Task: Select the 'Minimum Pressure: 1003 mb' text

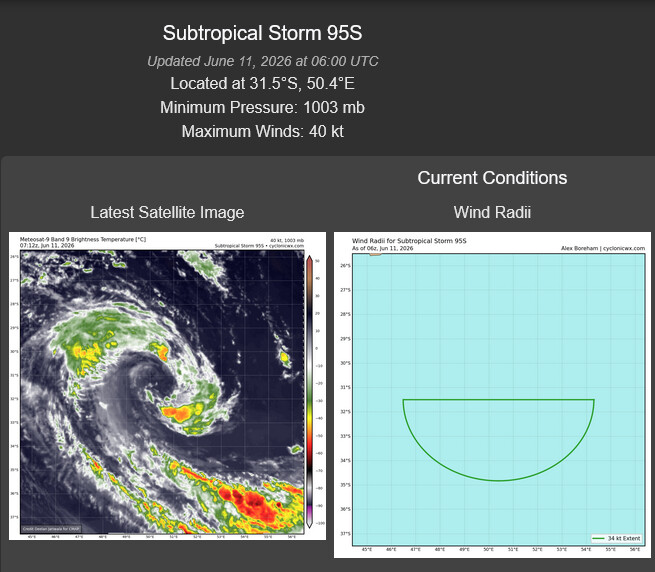Action: 262,107
